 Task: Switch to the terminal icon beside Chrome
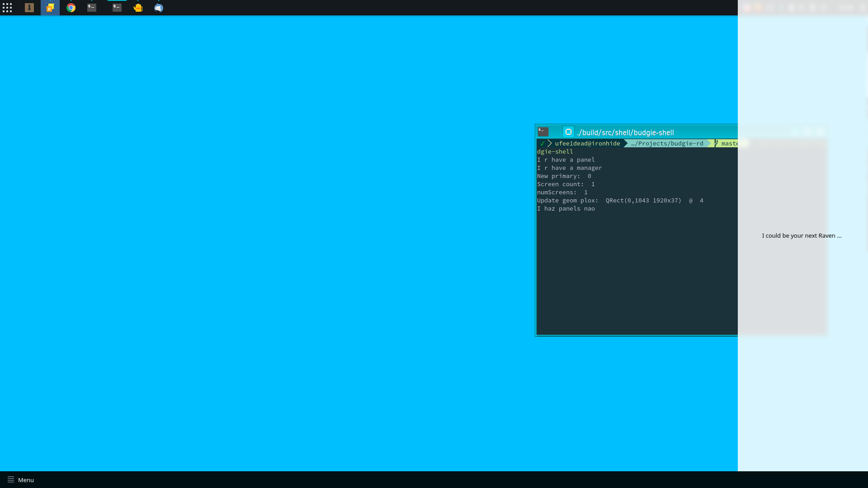click(x=92, y=8)
